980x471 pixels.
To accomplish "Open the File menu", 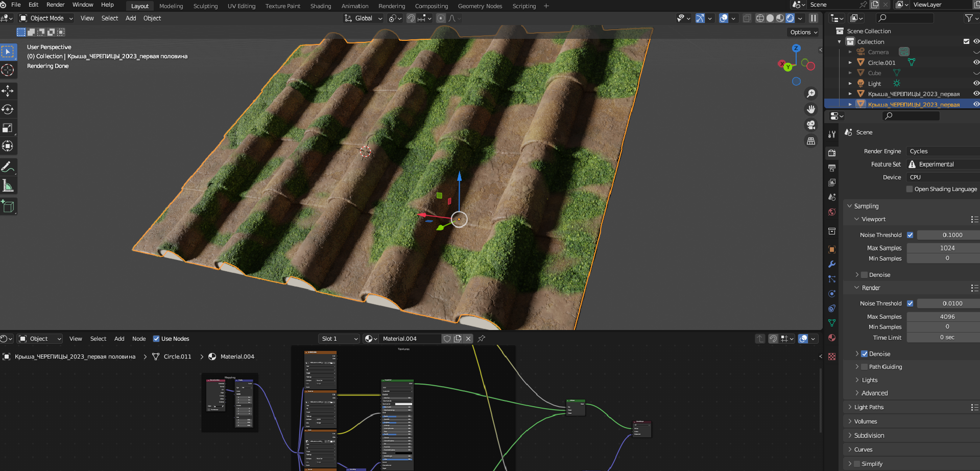I will click(x=16, y=5).
